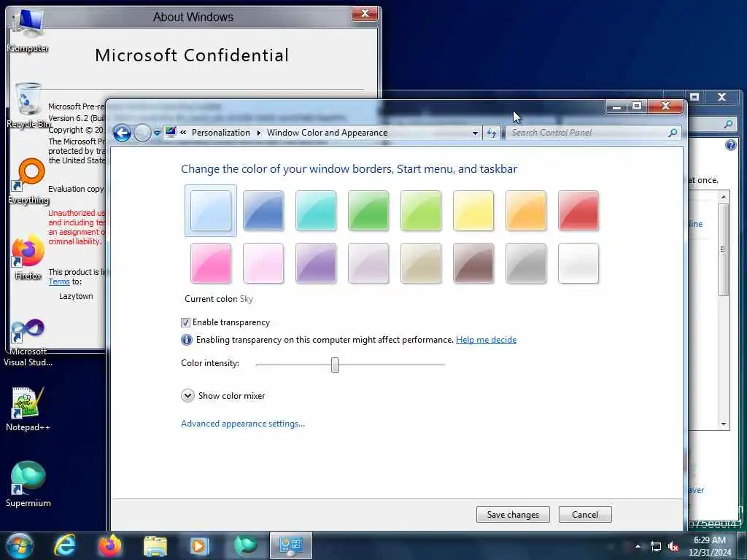Click the search magnifier icon
Image resolution: width=747 pixels, height=560 pixels.
click(x=673, y=133)
